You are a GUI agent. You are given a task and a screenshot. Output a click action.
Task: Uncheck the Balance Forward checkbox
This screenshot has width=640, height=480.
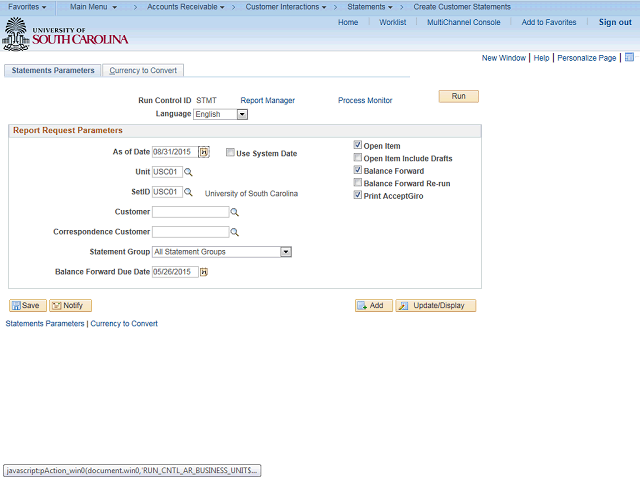pos(358,170)
